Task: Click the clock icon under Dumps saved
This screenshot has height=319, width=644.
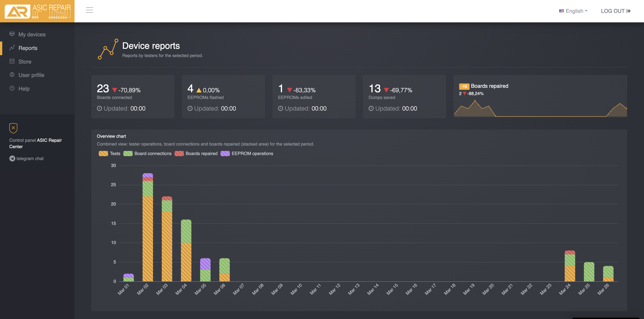Action: pos(371,108)
